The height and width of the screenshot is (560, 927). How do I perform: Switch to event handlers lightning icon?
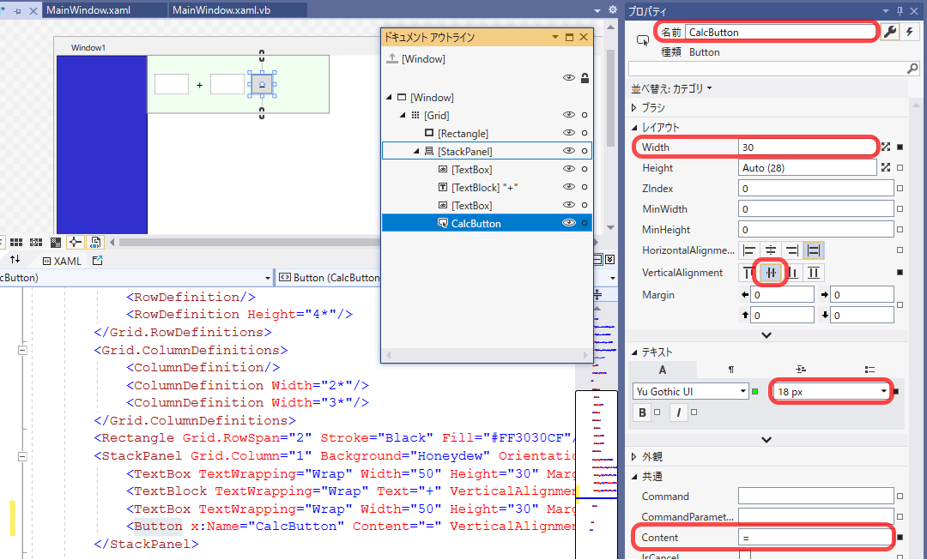click(909, 32)
